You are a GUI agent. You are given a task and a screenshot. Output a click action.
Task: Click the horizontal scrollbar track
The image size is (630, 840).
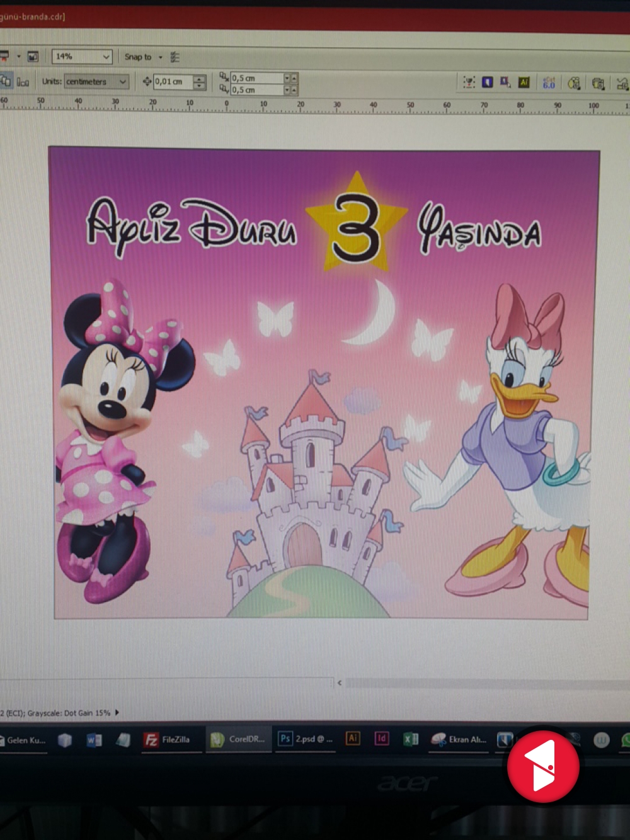click(x=488, y=683)
